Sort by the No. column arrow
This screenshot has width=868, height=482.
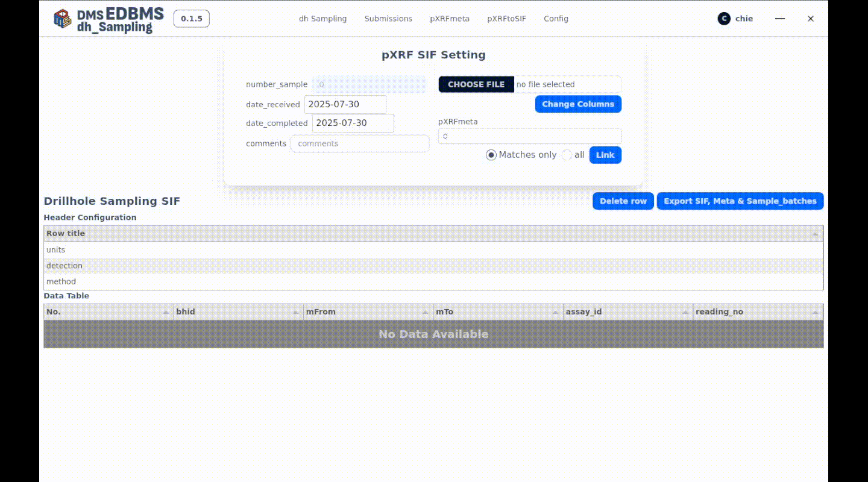pyautogui.click(x=166, y=312)
